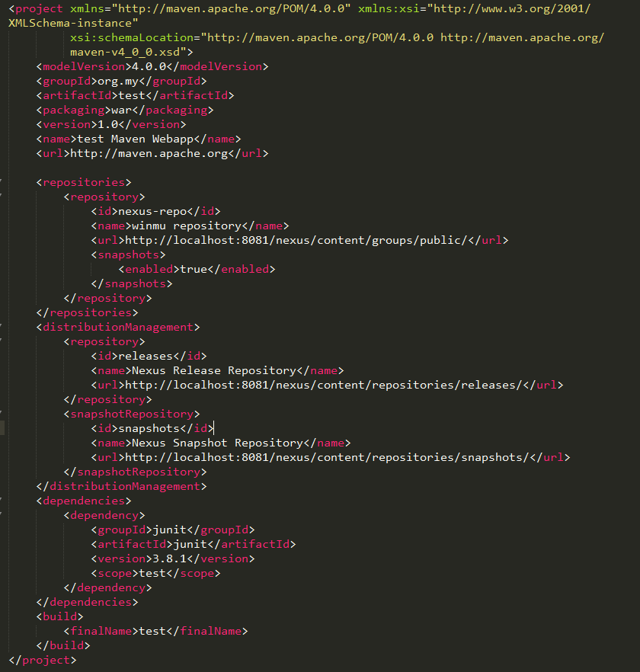Click the artifactId value junit

click(190, 544)
